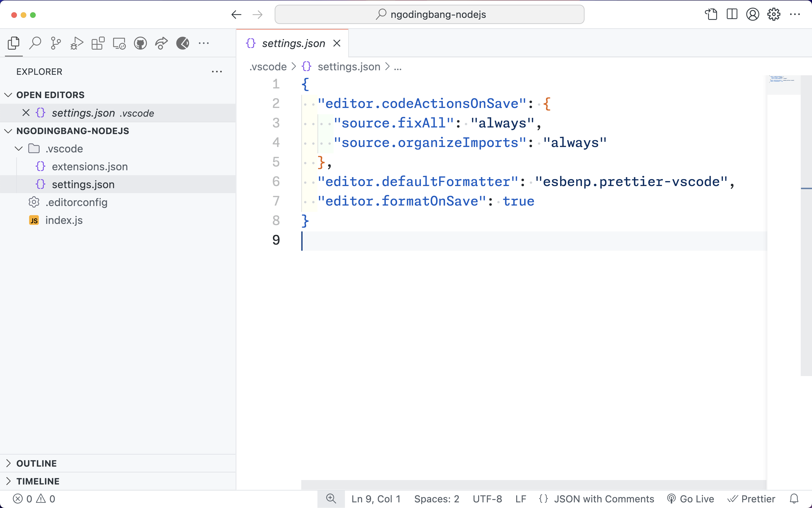This screenshot has height=508, width=812.
Task: Click the true value on line 7
Action: coord(518,201)
